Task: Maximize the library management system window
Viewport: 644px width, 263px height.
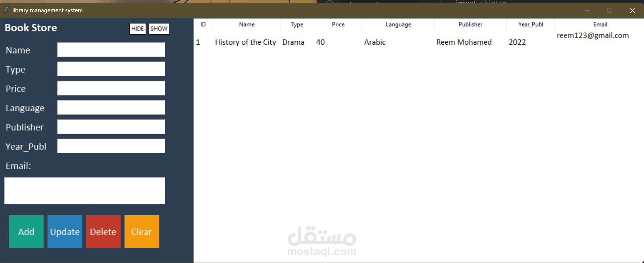Action: pos(610,10)
